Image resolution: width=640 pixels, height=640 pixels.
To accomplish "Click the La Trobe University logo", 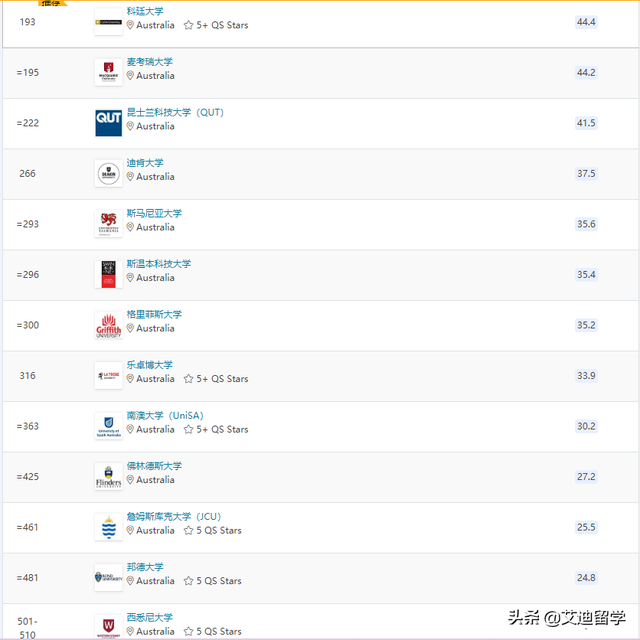I will coord(109,376).
